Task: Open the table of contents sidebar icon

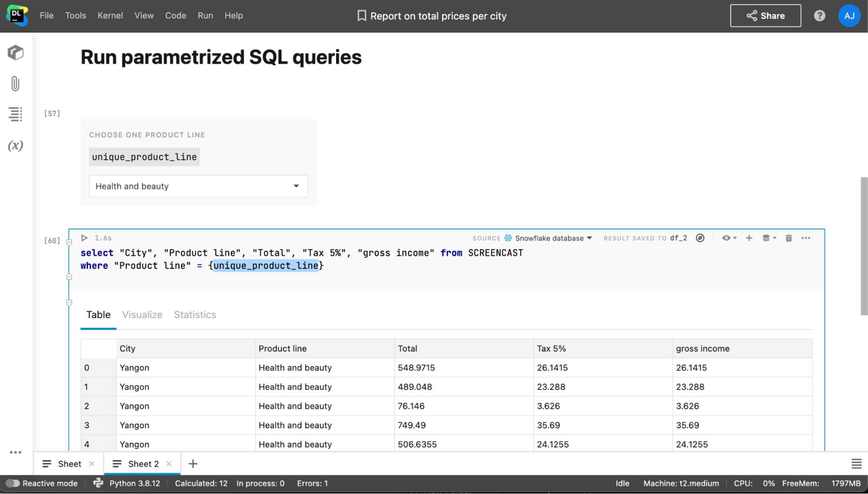Action: coord(15,114)
